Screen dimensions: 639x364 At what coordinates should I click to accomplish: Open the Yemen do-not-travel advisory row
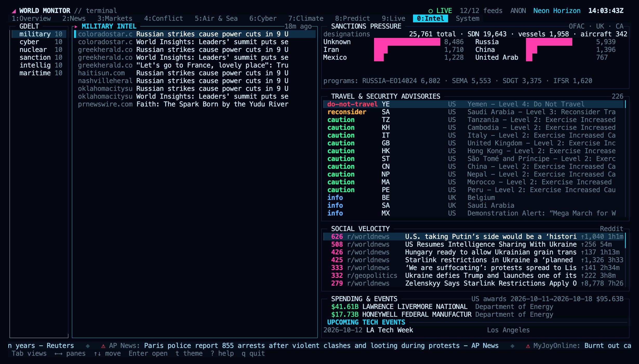[473, 104]
